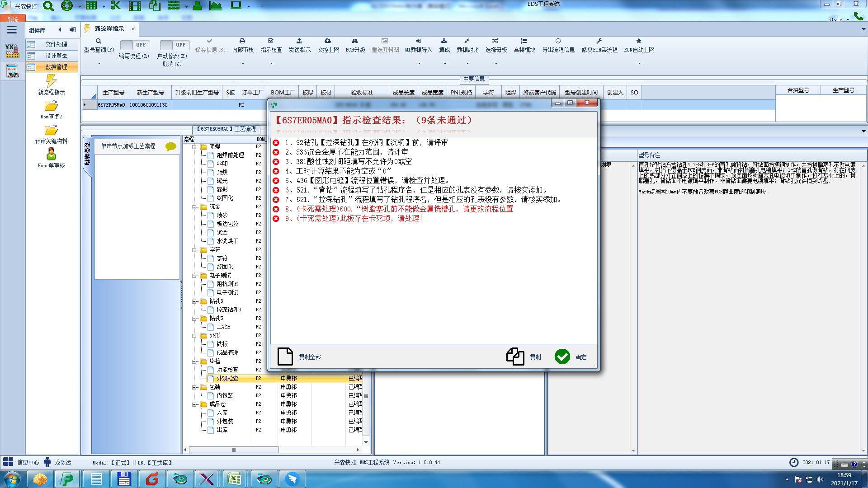Viewport: 868px width, 488px height.
Task: Collapse the 沉金 tree node
Action: click(195, 207)
